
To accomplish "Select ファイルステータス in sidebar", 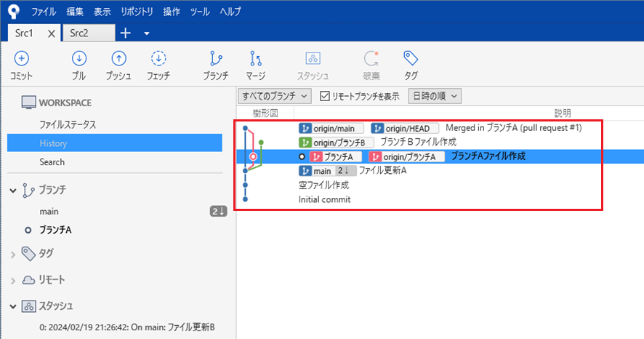I will [68, 124].
